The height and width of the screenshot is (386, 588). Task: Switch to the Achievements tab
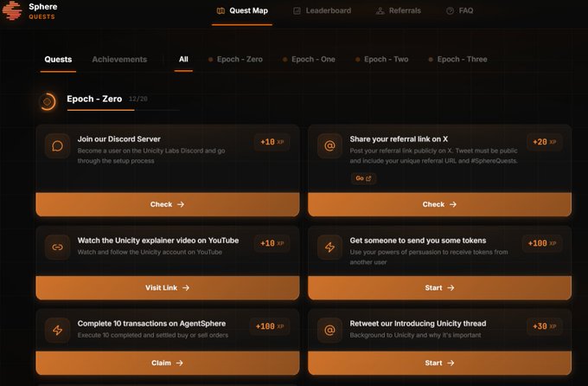click(x=119, y=60)
